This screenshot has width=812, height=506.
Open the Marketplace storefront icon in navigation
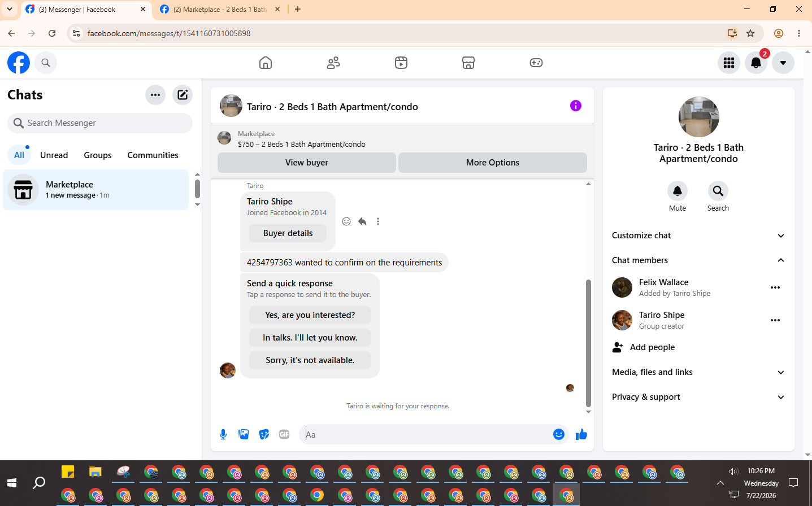468,63
